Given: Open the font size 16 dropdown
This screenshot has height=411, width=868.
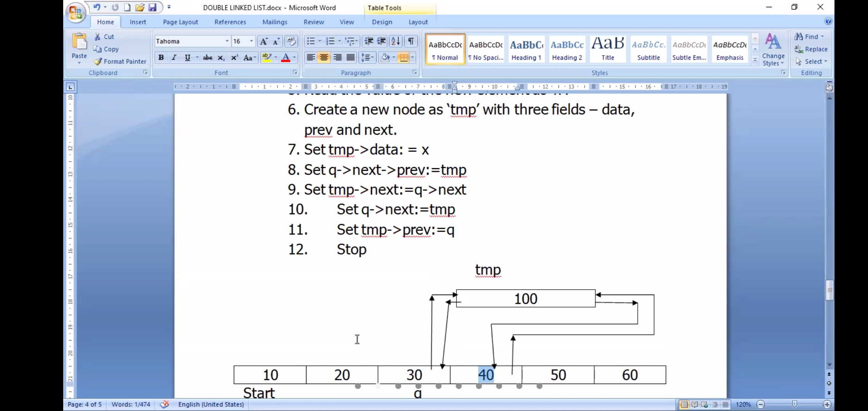Looking at the screenshot, I should pos(251,41).
